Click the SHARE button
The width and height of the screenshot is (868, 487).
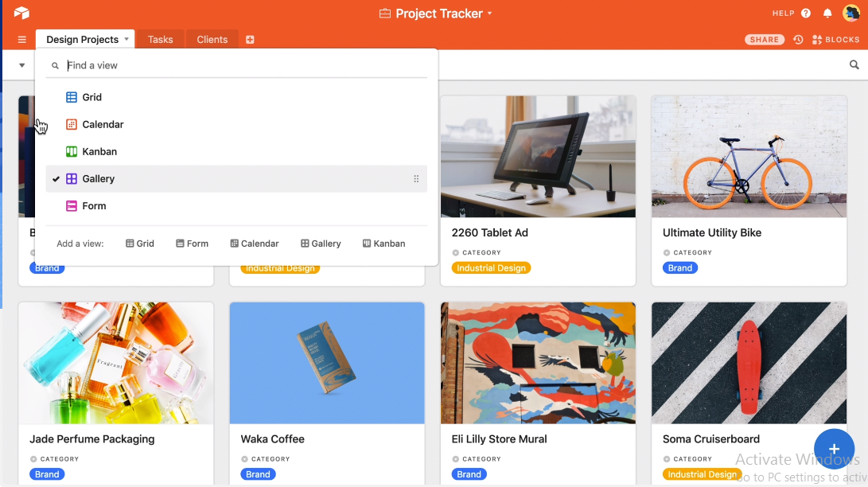point(765,39)
